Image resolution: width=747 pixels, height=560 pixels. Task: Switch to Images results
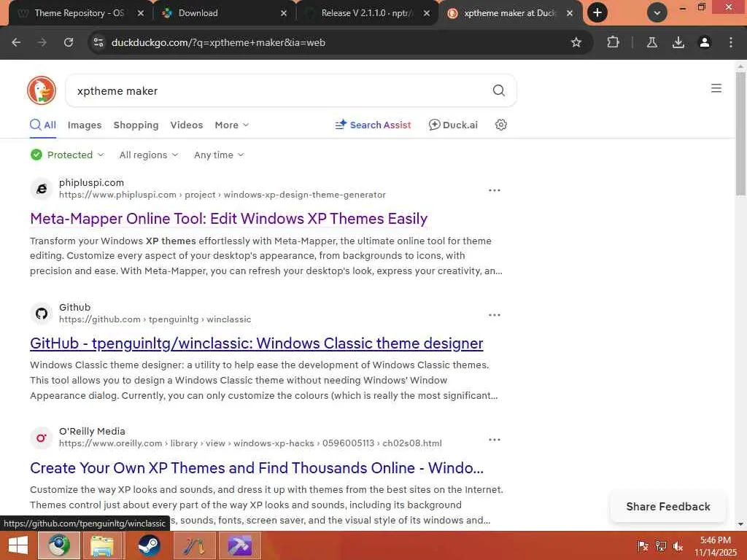pos(85,125)
